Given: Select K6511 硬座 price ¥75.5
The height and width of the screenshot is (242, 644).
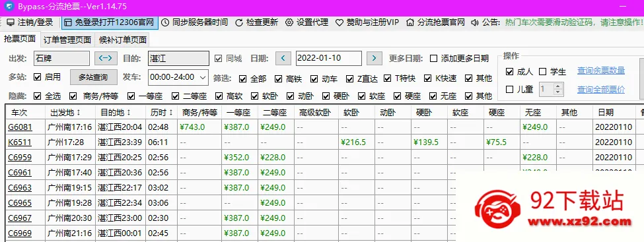Looking at the screenshot, I should click(496, 142).
